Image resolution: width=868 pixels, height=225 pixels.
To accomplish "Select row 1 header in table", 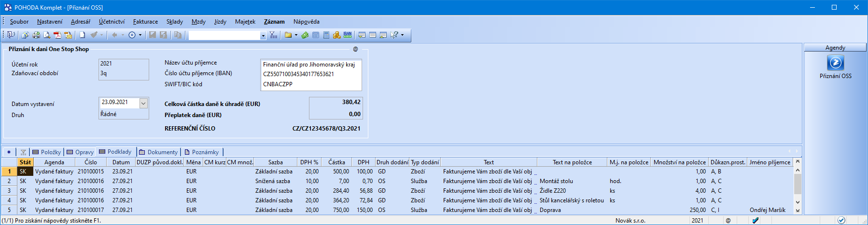I will pyautogui.click(x=9, y=172).
